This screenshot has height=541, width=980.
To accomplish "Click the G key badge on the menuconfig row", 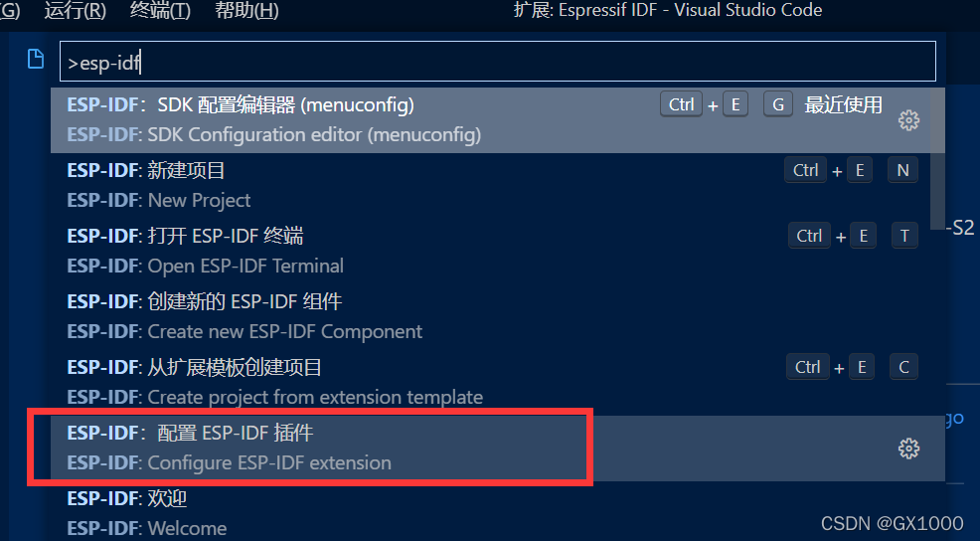I will 778,104.
